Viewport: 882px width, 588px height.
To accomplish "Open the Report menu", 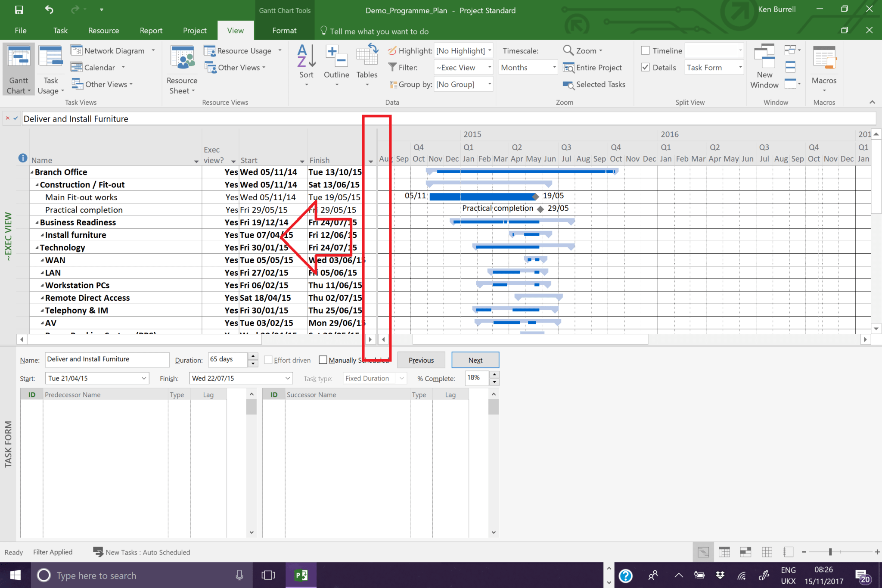I will click(151, 30).
